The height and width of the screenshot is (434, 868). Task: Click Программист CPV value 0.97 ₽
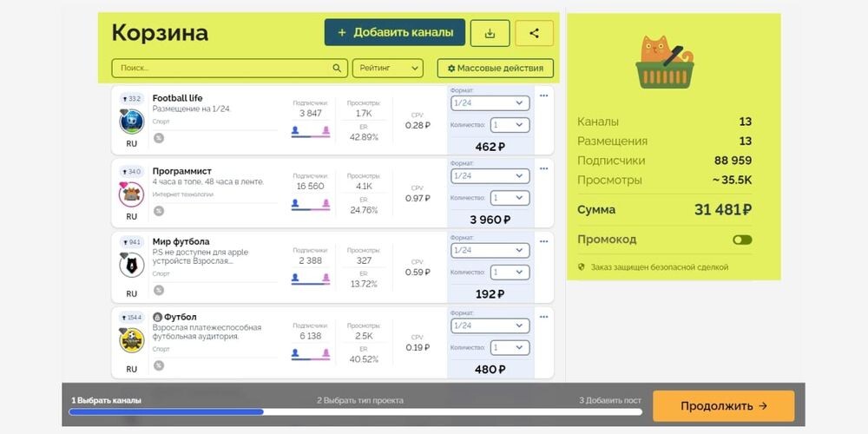click(418, 198)
